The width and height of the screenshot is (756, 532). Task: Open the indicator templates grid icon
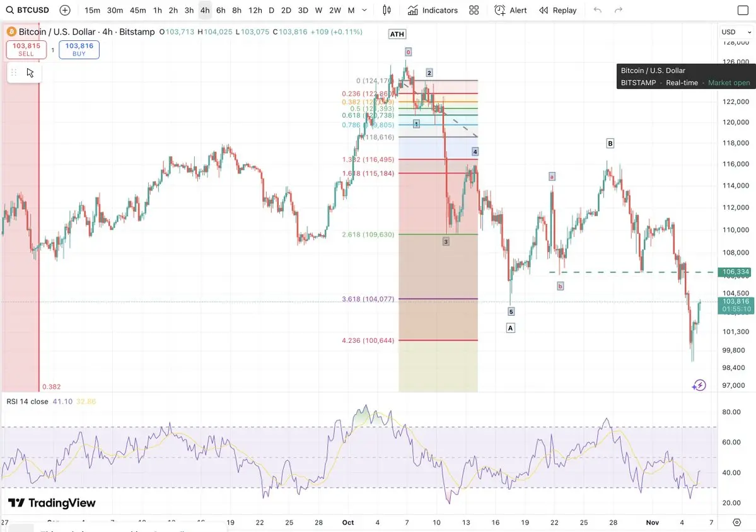coord(474,10)
